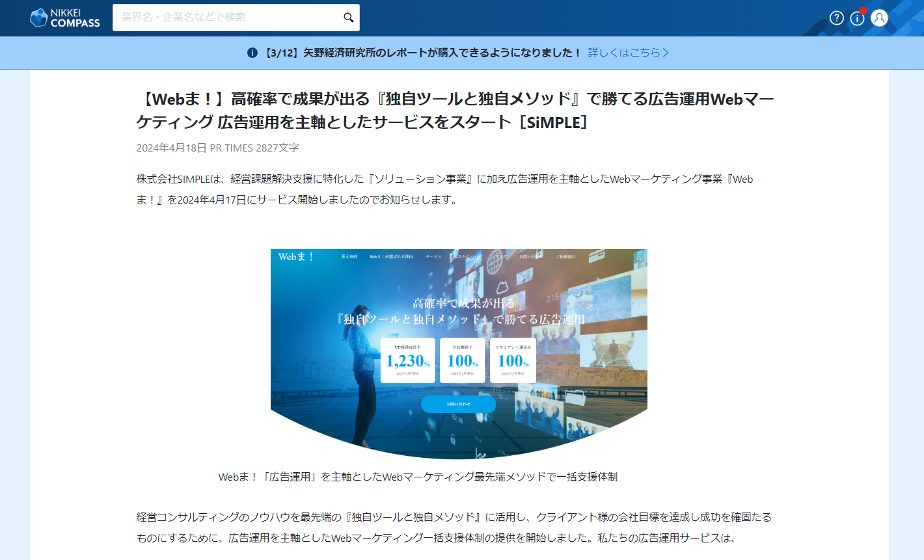The height and width of the screenshot is (560, 924).
Task: Click the info icon in announcement banner
Action: 252,53
